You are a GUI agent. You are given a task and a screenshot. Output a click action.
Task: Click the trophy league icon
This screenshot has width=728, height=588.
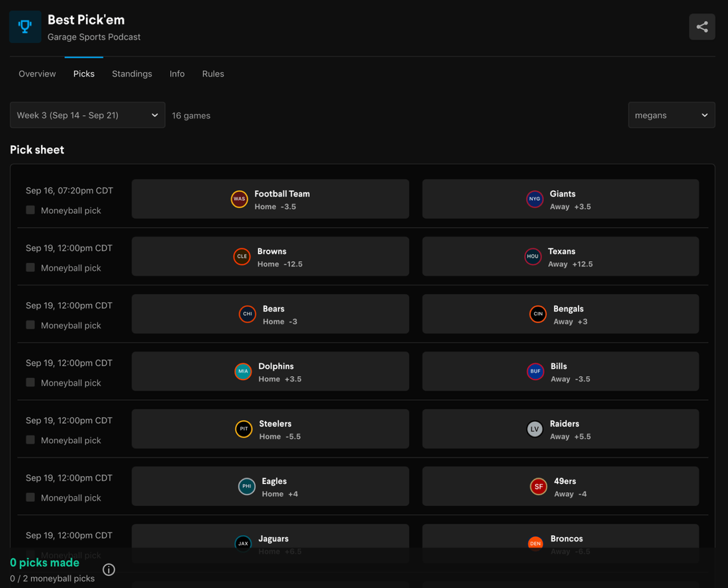[x=25, y=27]
